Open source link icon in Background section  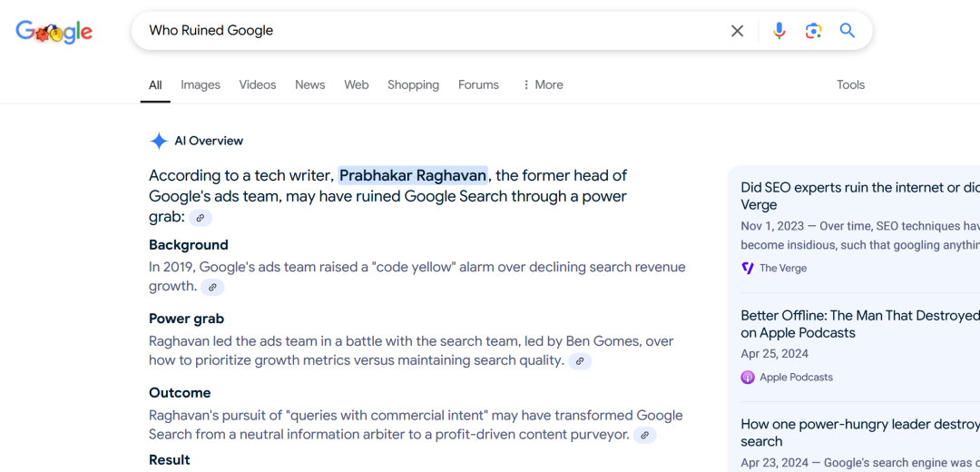(x=212, y=287)
